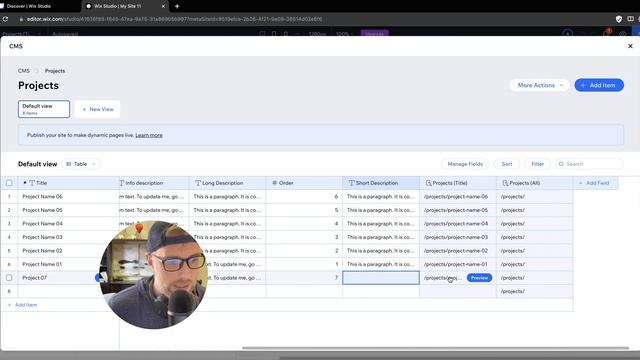Click the browser address bar URL

[x=174, y=19]
